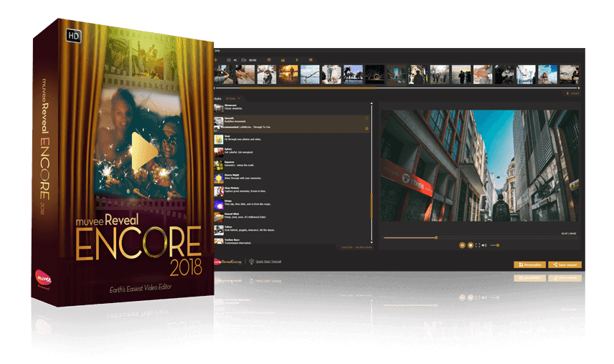This screenshot has height=364, width=614.
Task: Click up arrow of styles list scrollbar
Action: pyautogui.click(x=372, y=104)
